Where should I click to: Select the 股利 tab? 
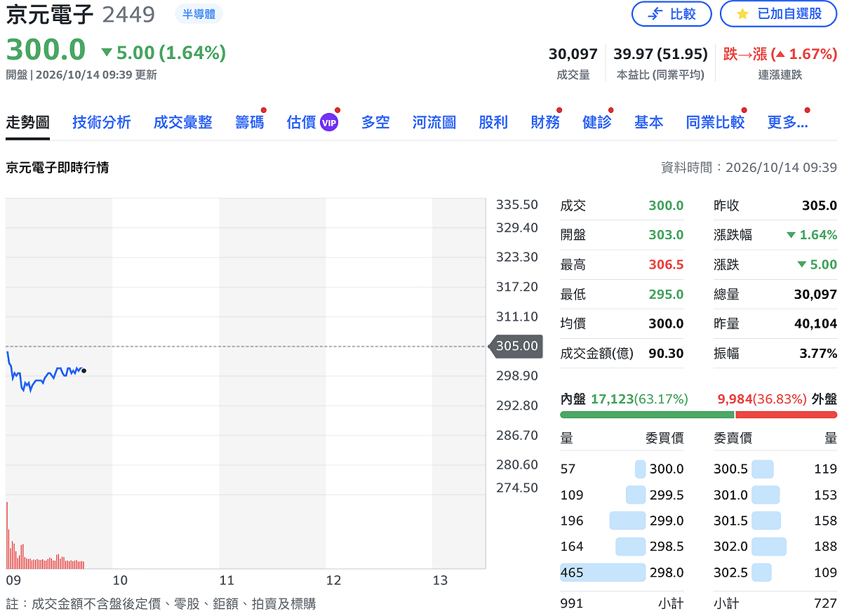coord(493,123)
